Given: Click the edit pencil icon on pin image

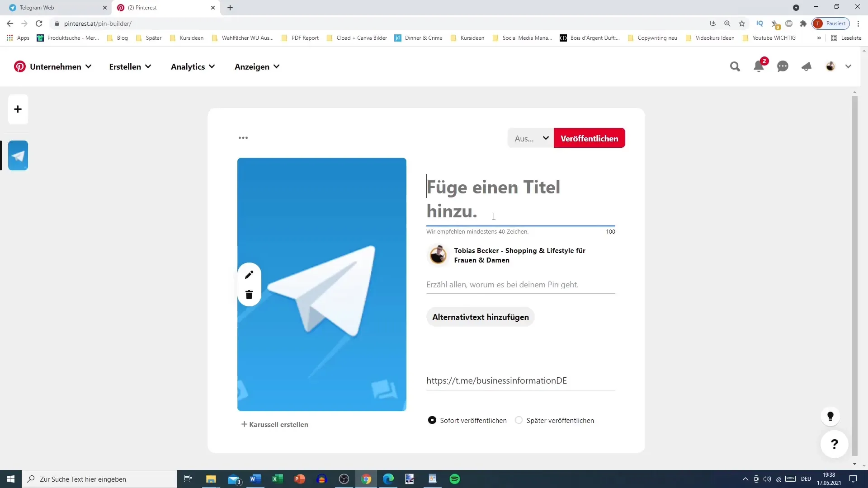Looking at the screenshot, I should tap(249, 274).
